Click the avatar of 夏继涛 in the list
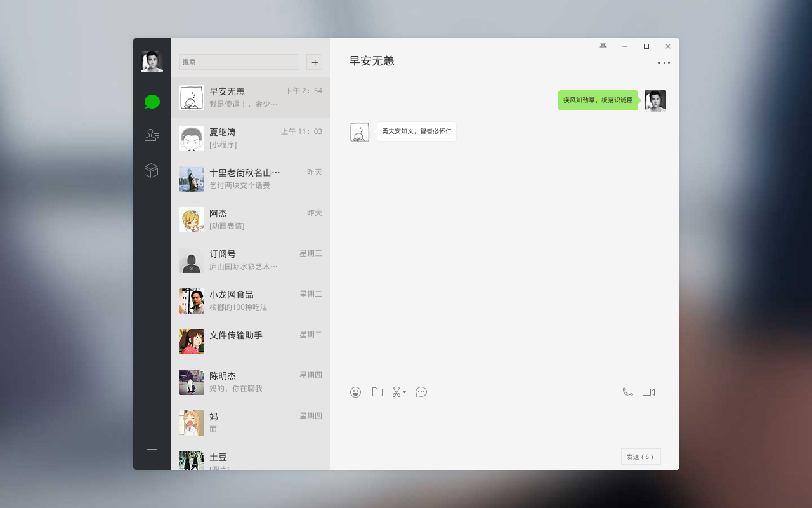This screenshot has width=812, height=508. point(192,138)
